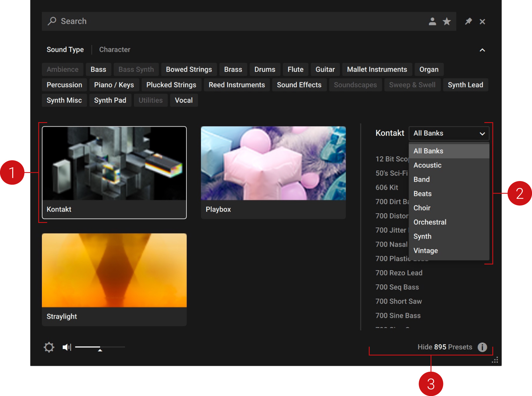532x396 pixels.
Task: Switch to the Character tab
Action: point(115,50)
